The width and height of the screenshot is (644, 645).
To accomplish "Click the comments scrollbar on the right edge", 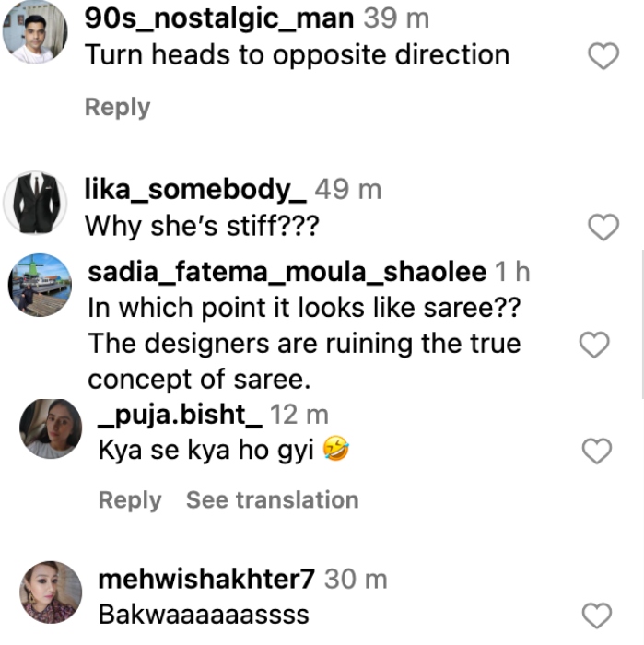I will (x=641, y=322).
